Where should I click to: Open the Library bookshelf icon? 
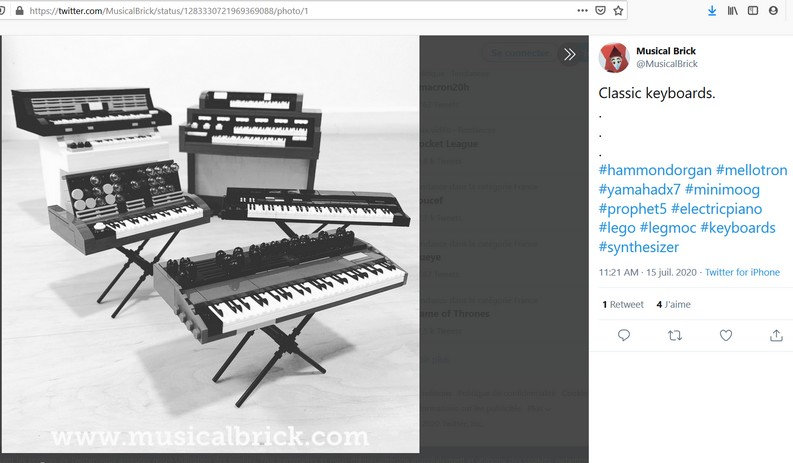(732, 11)
